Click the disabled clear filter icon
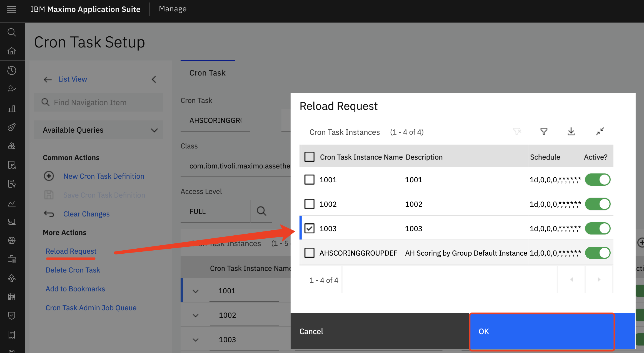 point(517,131)
